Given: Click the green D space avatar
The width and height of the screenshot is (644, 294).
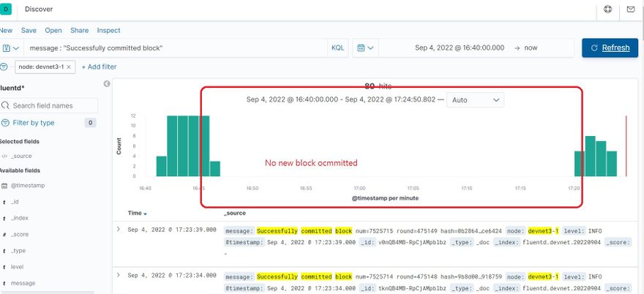Looking at the screenshot, I should [7, 9].
